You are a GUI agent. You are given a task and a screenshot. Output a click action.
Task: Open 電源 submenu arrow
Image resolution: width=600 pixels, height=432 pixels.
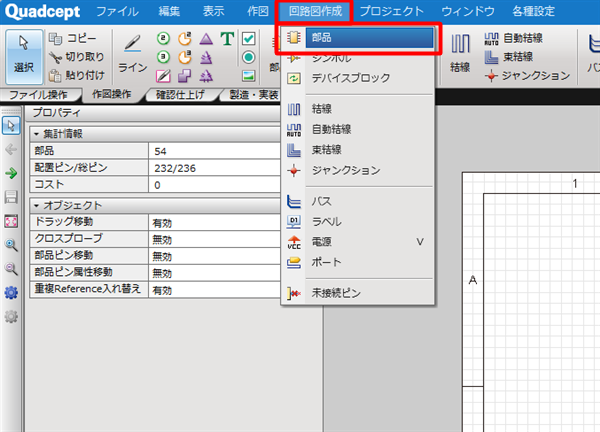click(x=420, y=242)
